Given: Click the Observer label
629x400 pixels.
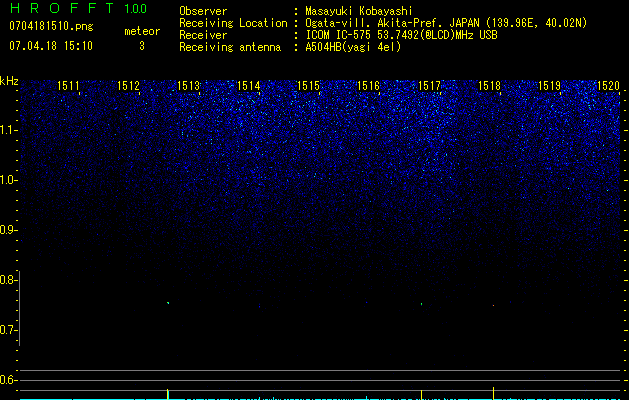Looking at the screenshot, I should (203, 11).
